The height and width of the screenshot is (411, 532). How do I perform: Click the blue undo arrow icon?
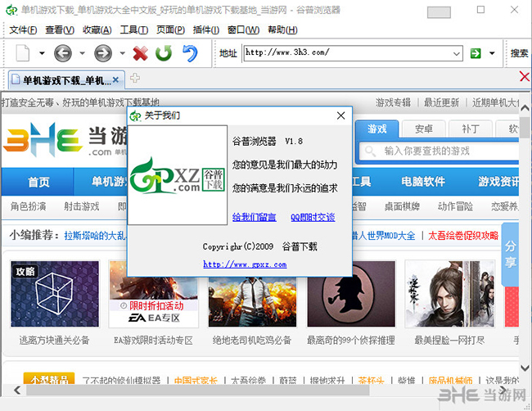click(x=190, y=53)
